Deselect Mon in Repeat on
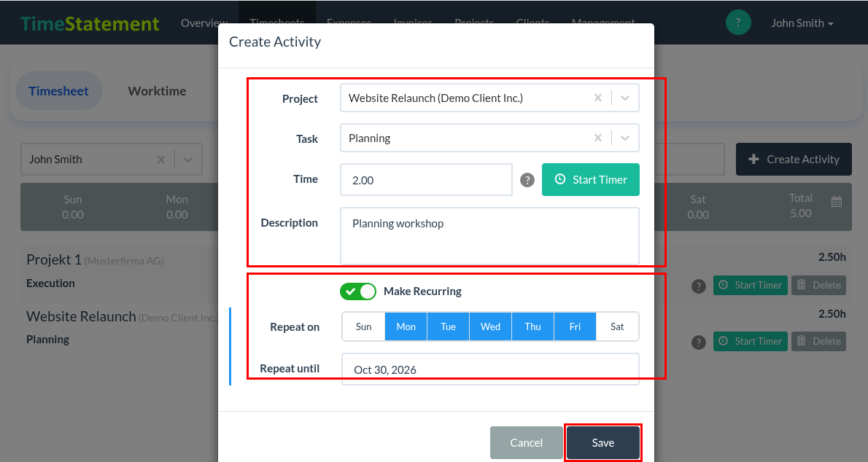The image size is (868, 462). [x=406, y=326]
